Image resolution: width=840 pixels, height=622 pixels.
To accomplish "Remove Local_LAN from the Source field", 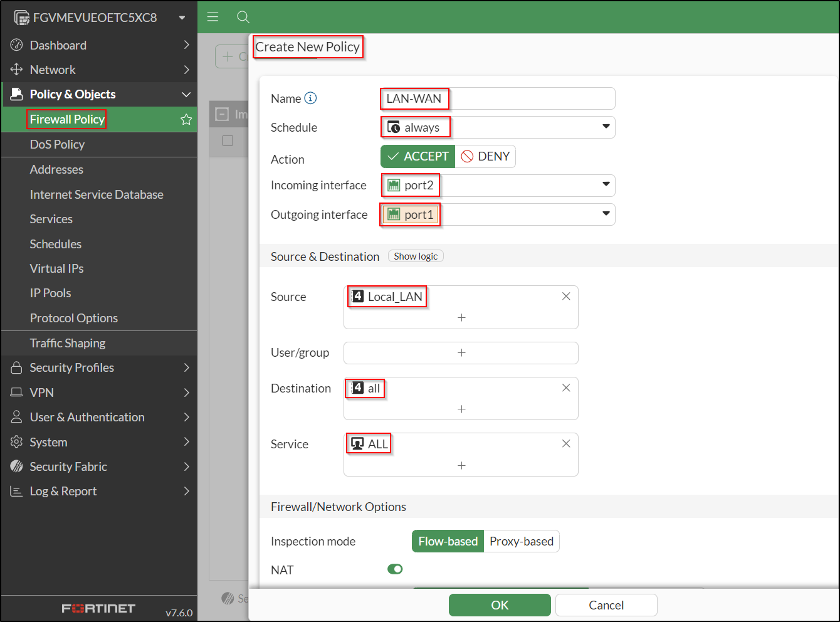I will pyautogui.click(x=566, y=296).
